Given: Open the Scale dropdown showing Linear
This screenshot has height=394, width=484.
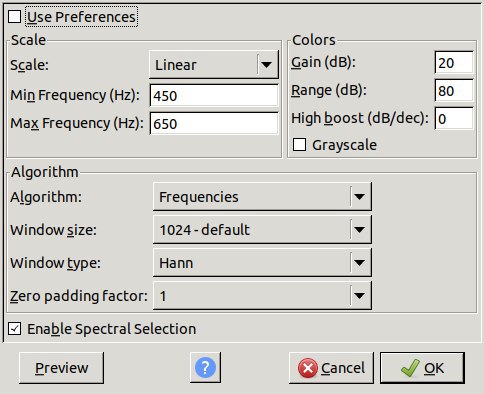Looking at the screenshot, I should (213, 65).
